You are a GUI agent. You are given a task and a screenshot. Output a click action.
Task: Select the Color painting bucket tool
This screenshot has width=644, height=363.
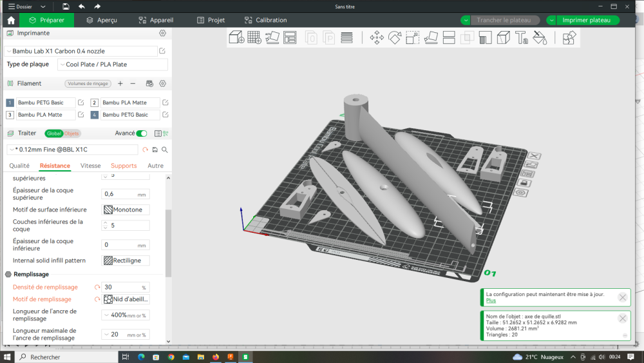coord(540,38)
